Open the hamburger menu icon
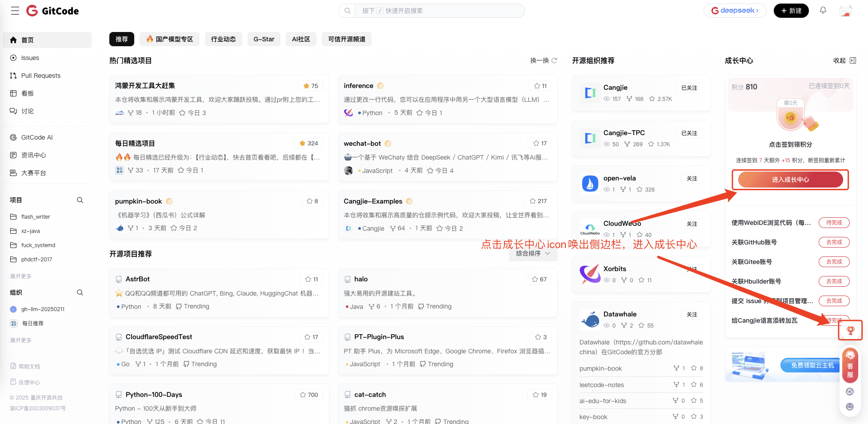 coord(15,11)
